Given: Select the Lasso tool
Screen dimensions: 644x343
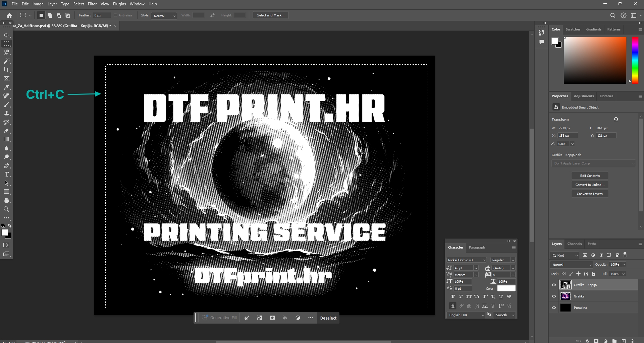Looking at the screenshot, I should click(x=6, y=52).
